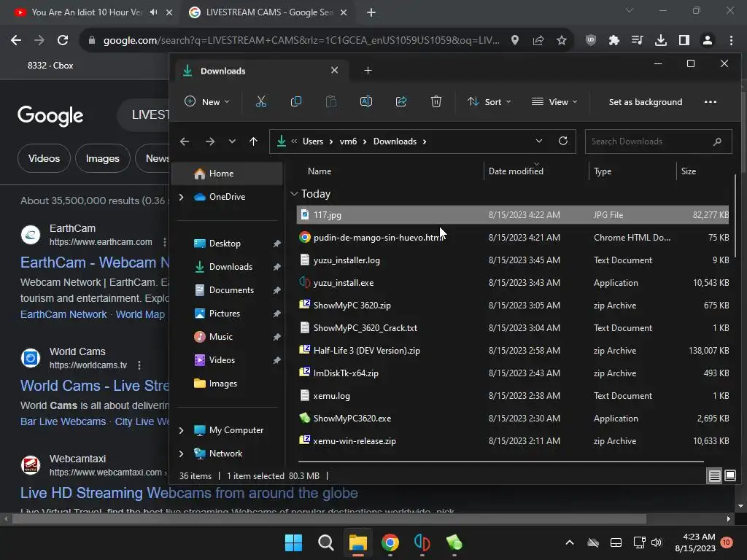Screen dimensions: 747x560
Task: Collapse the Today group
Action: pos(294,194)
